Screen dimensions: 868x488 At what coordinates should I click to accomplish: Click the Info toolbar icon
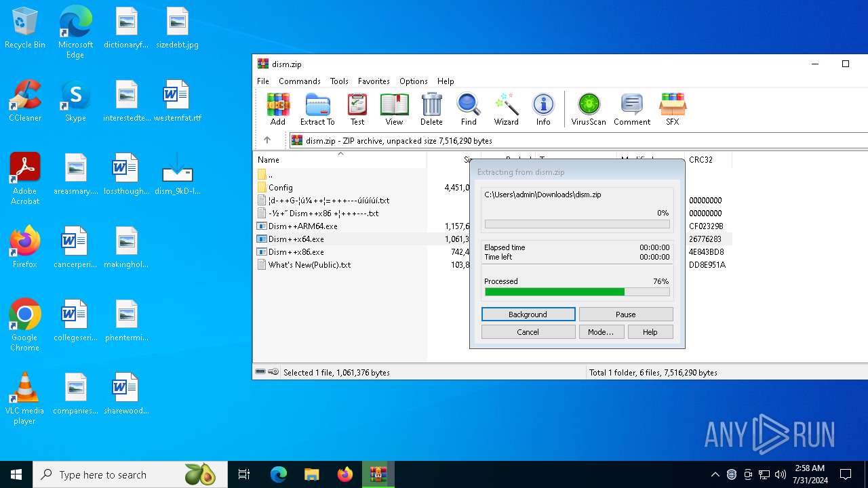[x=543, y=110]
